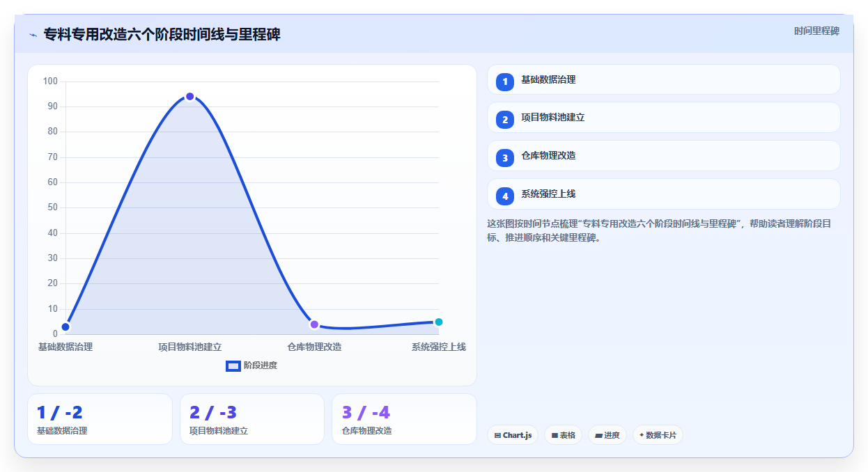This screenshot has height=472, width=868.
Task: Select the cyan 系统强控上线 data point
Action: click(x=439, y=322)
